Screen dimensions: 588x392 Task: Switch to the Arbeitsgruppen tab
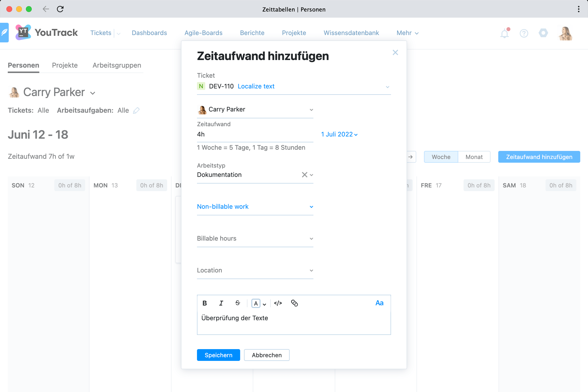click(117, 65)
